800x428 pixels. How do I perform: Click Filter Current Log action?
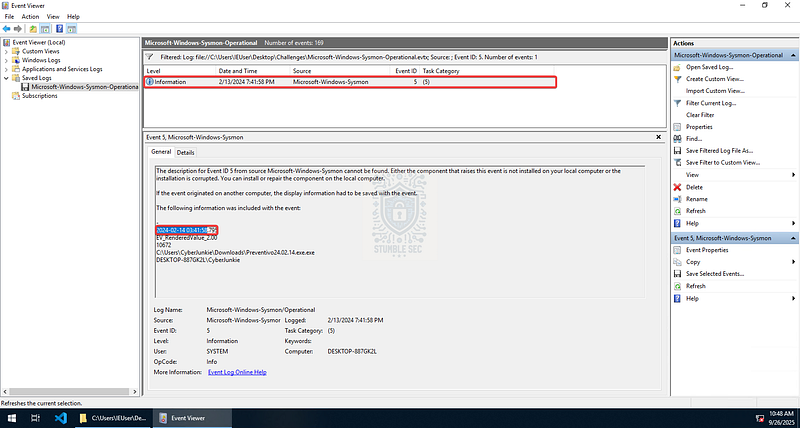[x=711, y=103]
